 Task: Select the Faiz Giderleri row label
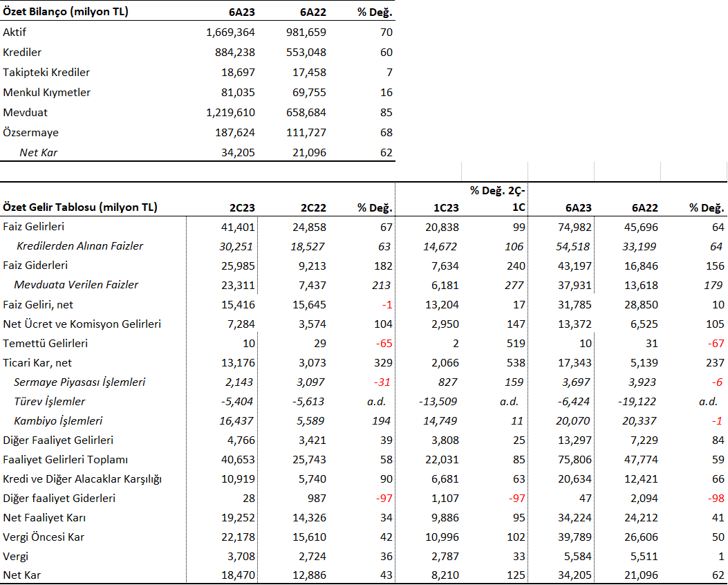click(35, 266)
